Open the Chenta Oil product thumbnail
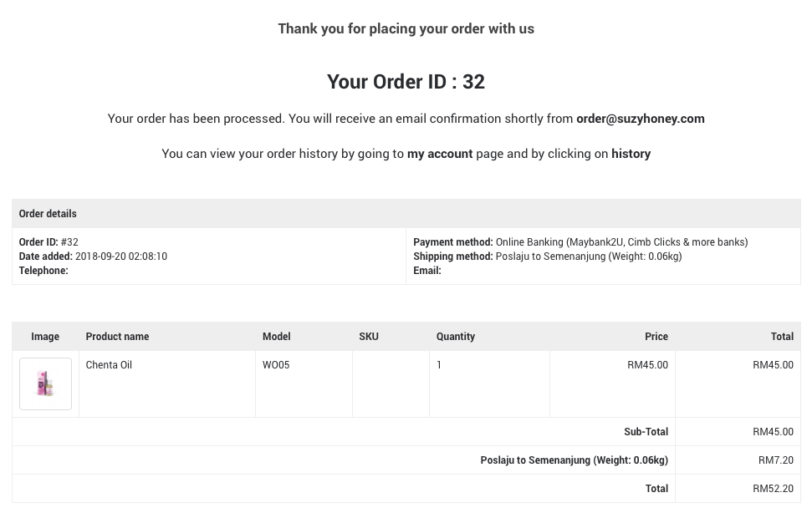The image size is (812, 513). click(x=45, y=383)
